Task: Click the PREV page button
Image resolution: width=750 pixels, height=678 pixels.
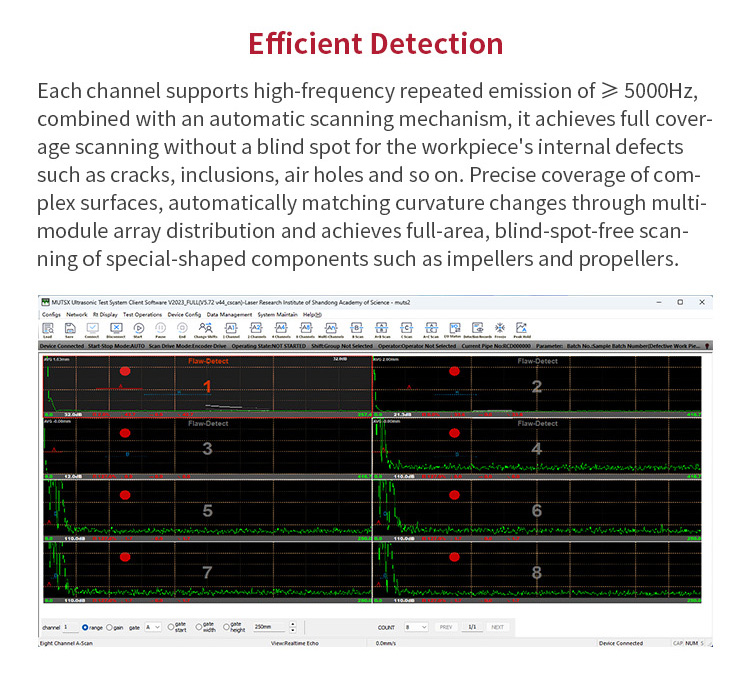Action: tap(446, 627)
